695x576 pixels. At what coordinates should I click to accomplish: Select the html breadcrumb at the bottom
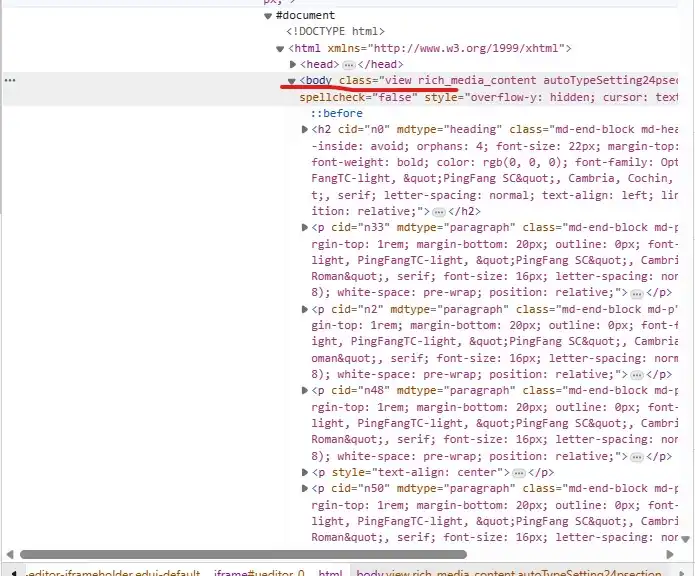point(330,574)
